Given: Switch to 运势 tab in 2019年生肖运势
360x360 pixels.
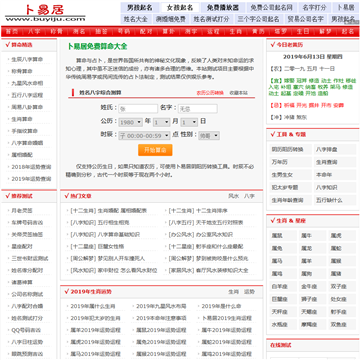Looking at the screenshot, I should click(249, 292).
